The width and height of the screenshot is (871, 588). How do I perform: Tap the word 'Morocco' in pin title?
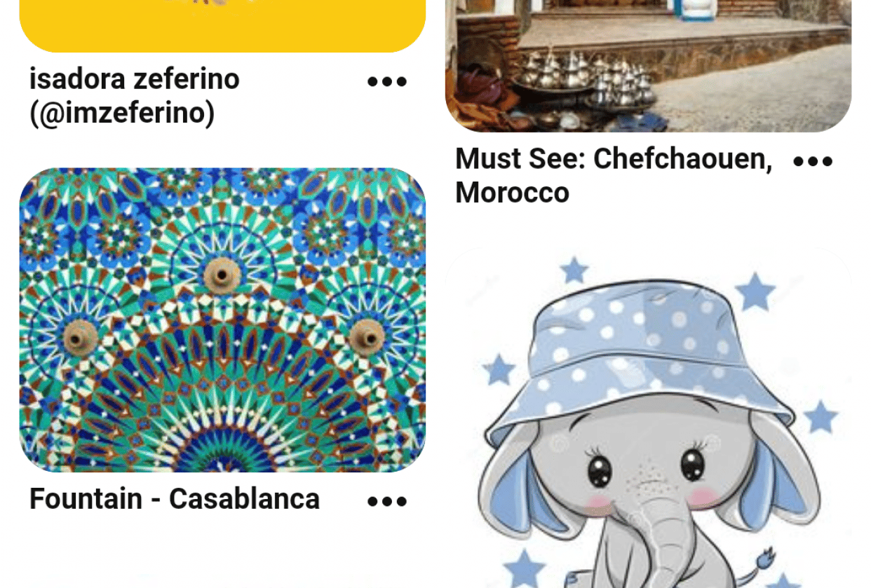512,193
